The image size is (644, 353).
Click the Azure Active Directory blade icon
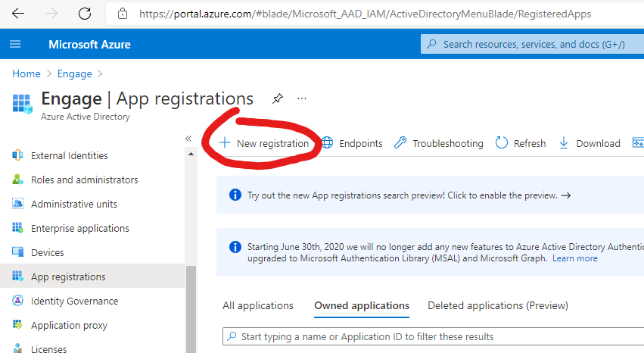coord(22,104)
